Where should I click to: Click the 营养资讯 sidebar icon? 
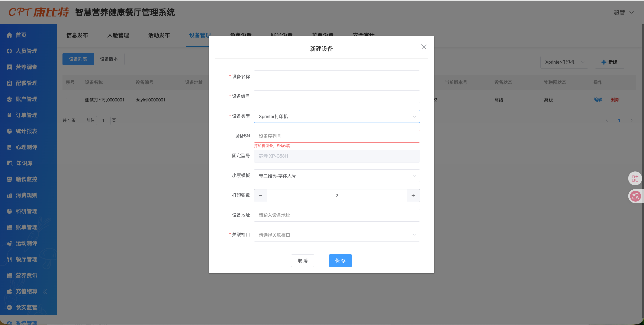pyautogui.click(x=9, y=275)
